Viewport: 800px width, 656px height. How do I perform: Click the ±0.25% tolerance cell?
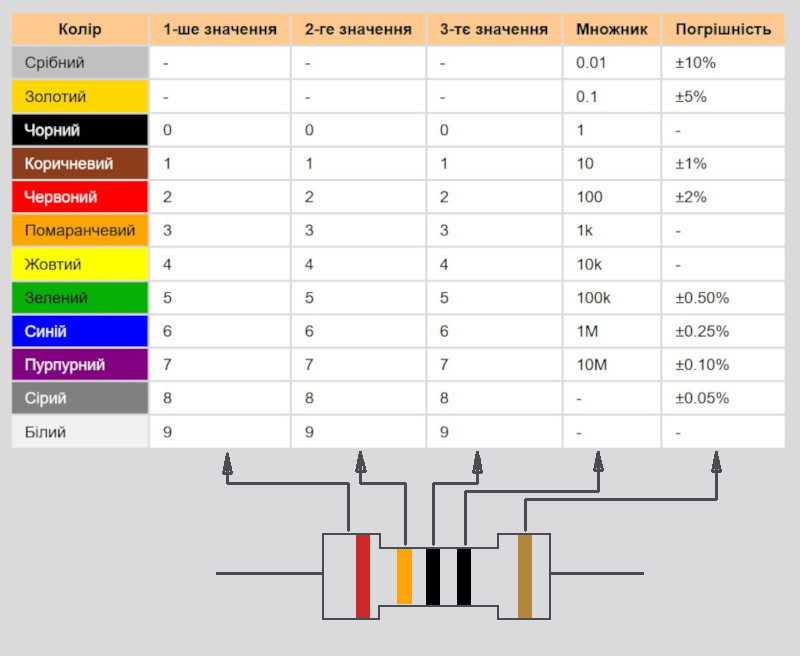coord(723,331)
